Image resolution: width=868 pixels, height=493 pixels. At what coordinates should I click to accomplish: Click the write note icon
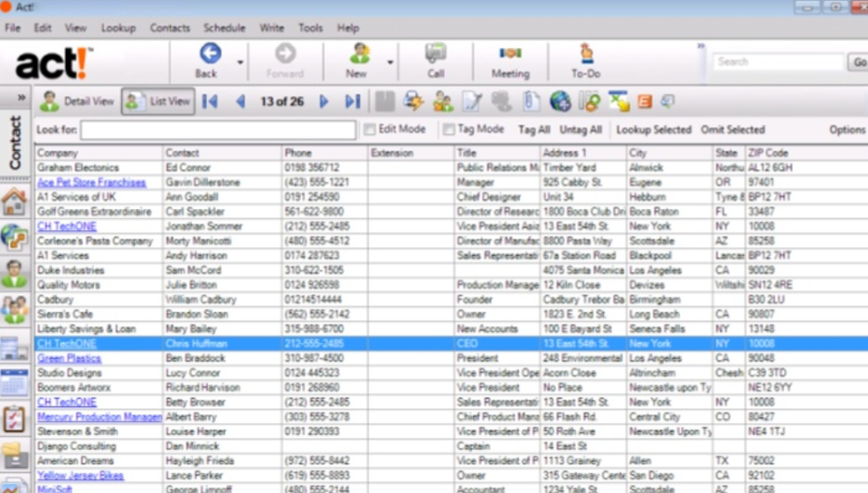[472, 101]
